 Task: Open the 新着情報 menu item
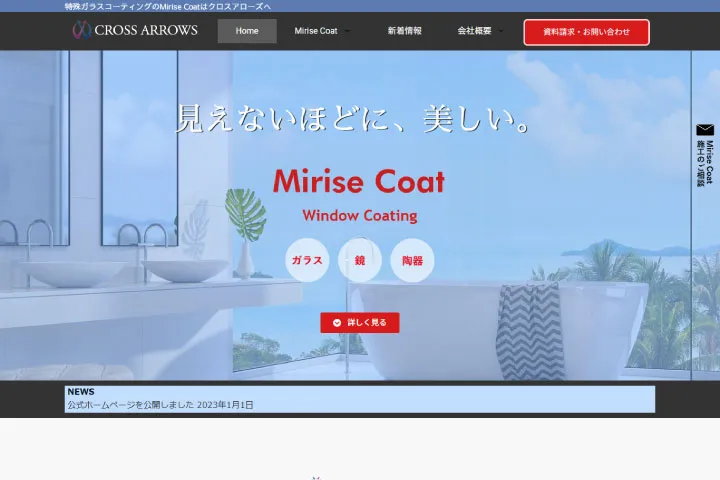405,31
